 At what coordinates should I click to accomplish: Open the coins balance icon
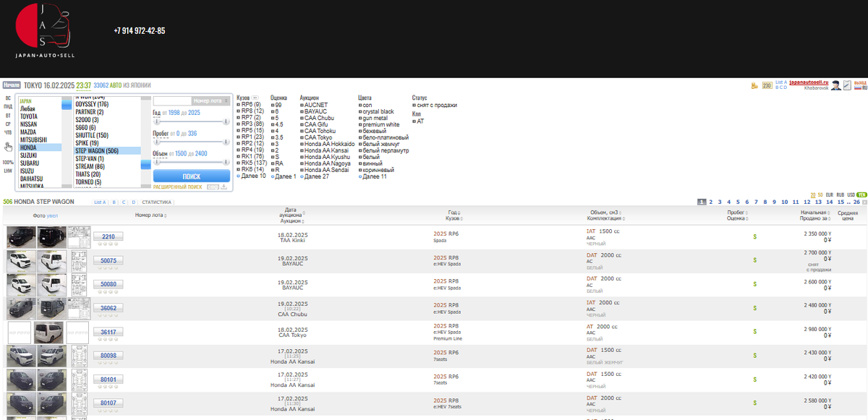[754, 85]
